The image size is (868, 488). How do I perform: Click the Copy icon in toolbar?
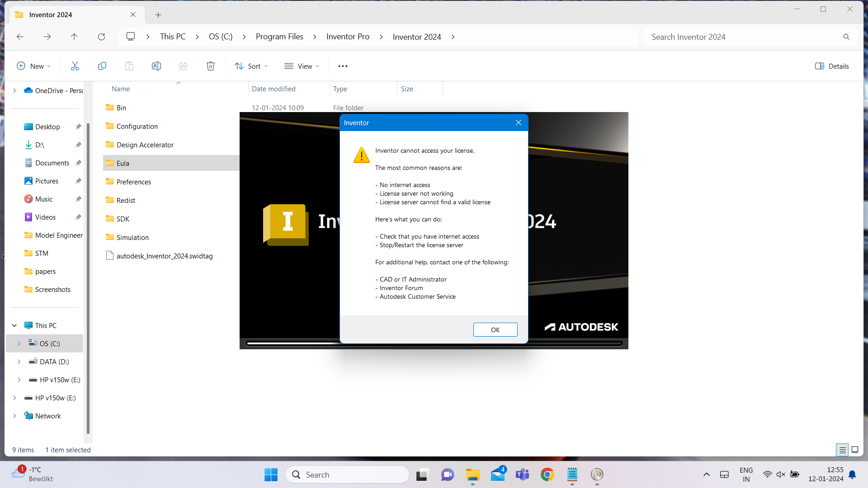click(102, 66)
